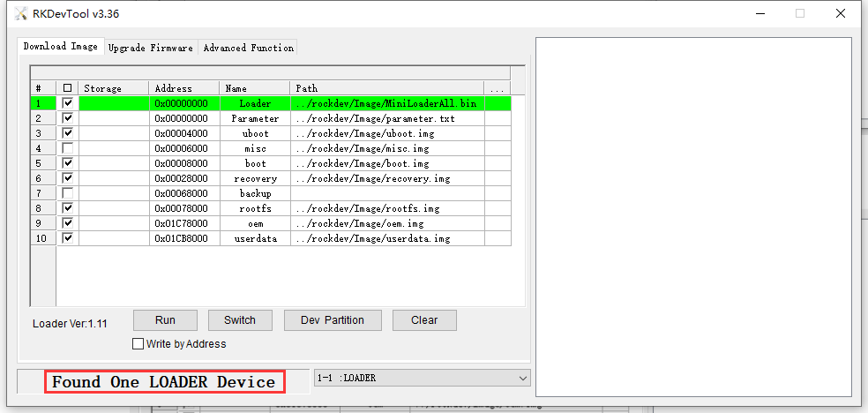The image size is (868, 413).
Task: Click row number 10 cell
Action: [43, 238]
